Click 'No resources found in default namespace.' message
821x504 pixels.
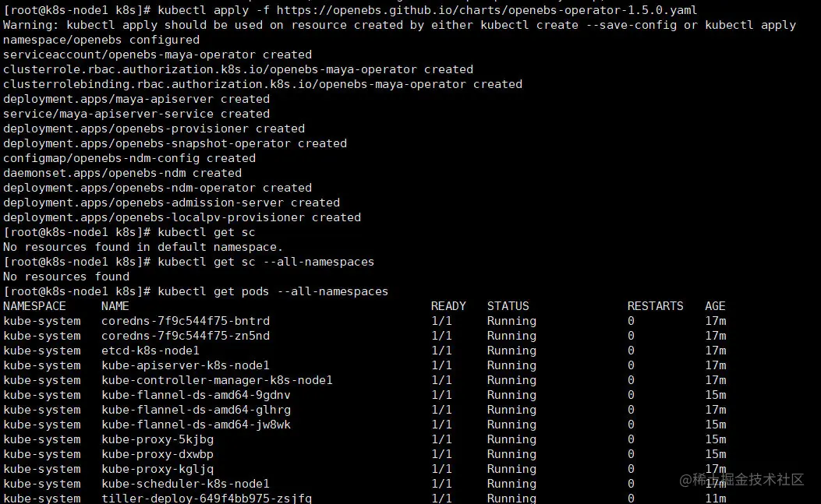pos(143,248)
